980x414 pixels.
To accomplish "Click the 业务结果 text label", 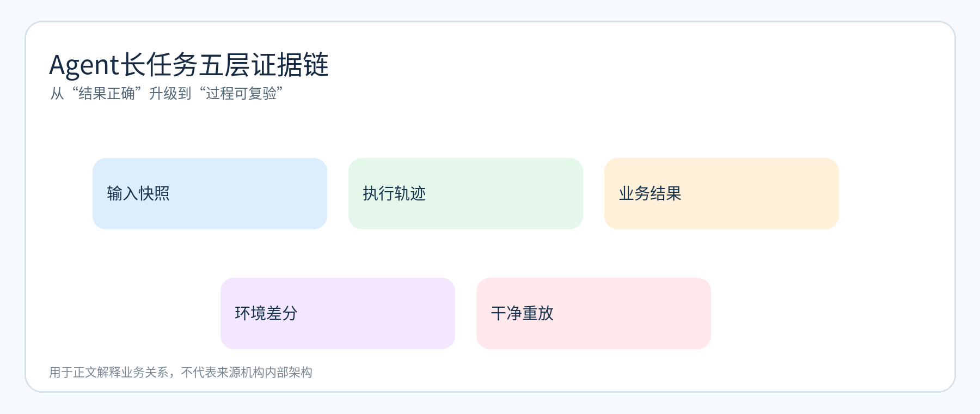I will (650, 193).
